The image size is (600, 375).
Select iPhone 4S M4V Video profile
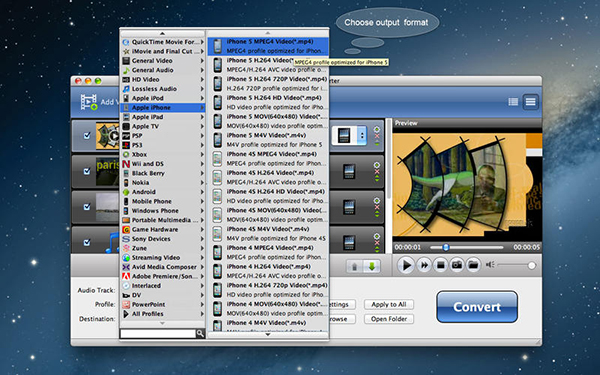pos(268,233)
